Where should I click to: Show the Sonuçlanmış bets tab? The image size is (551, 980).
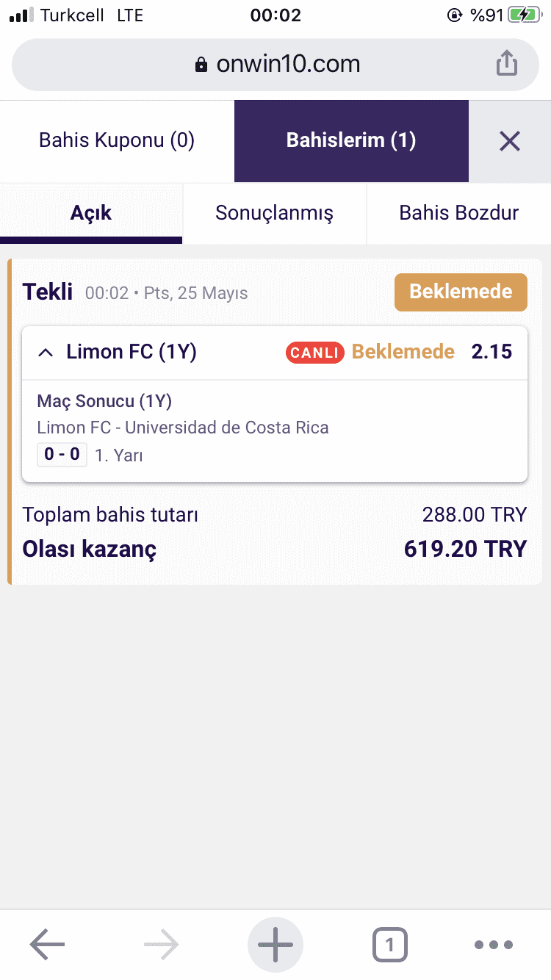point(274,213)
